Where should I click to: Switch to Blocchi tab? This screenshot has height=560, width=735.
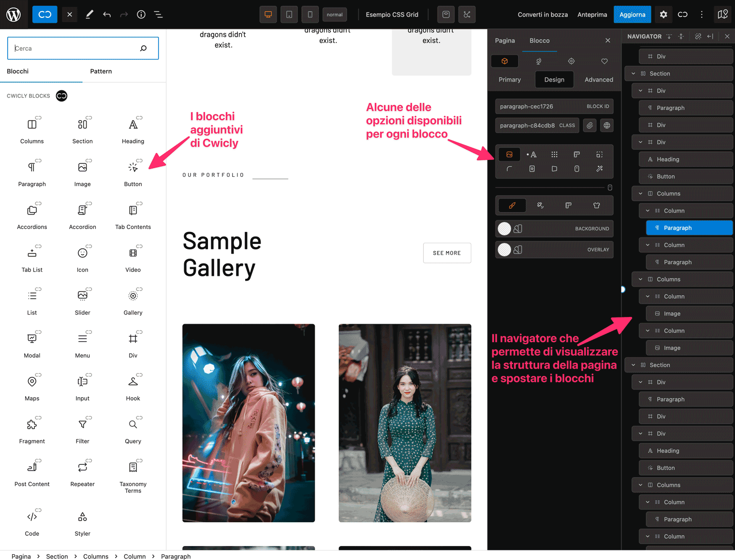coord(18,71)
